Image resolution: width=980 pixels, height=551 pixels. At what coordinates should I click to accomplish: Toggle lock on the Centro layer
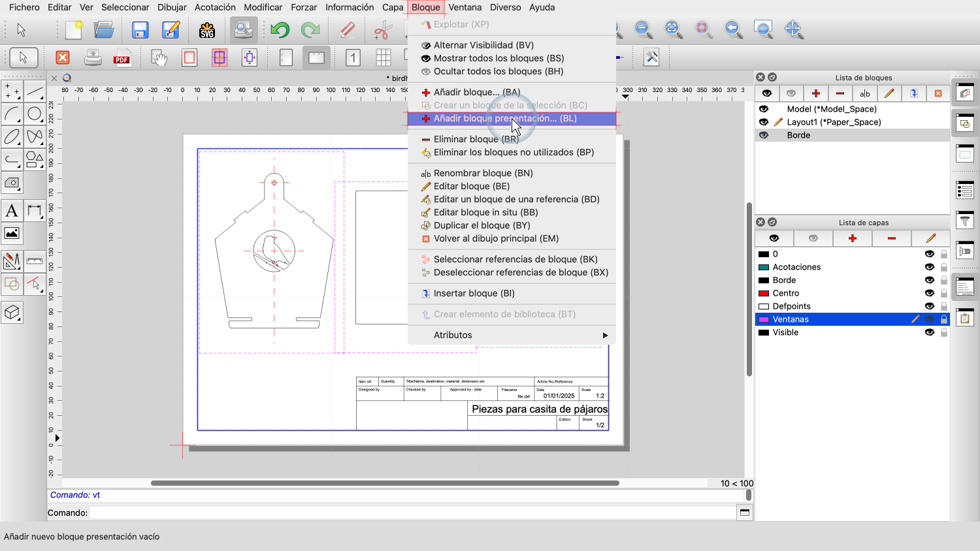[944, 293]
